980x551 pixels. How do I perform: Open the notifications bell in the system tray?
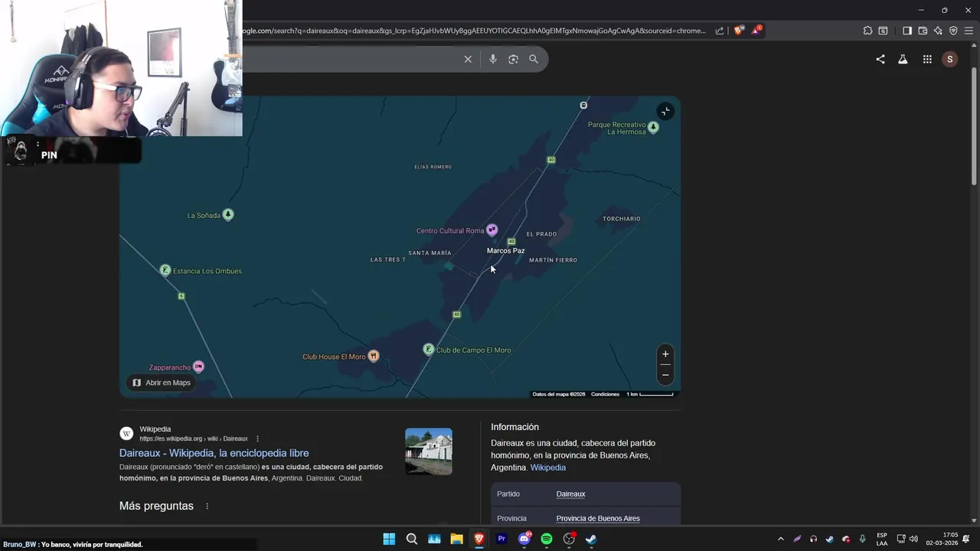click(x=966, y=539)
